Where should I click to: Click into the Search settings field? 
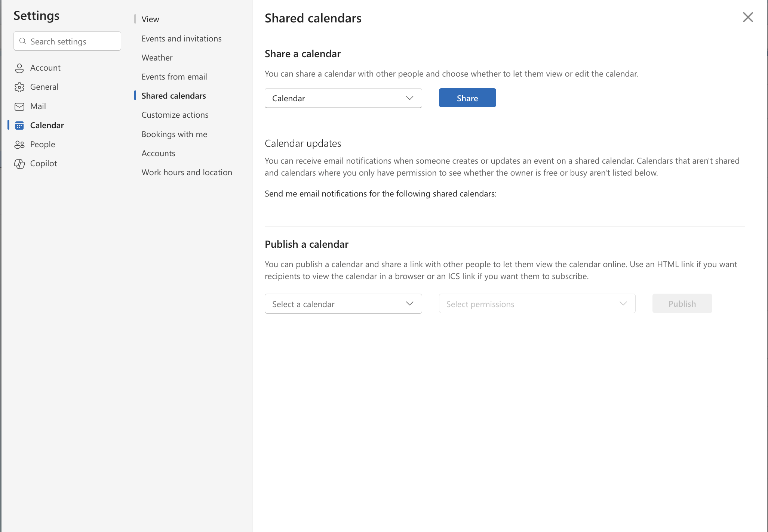click(73, 41)
